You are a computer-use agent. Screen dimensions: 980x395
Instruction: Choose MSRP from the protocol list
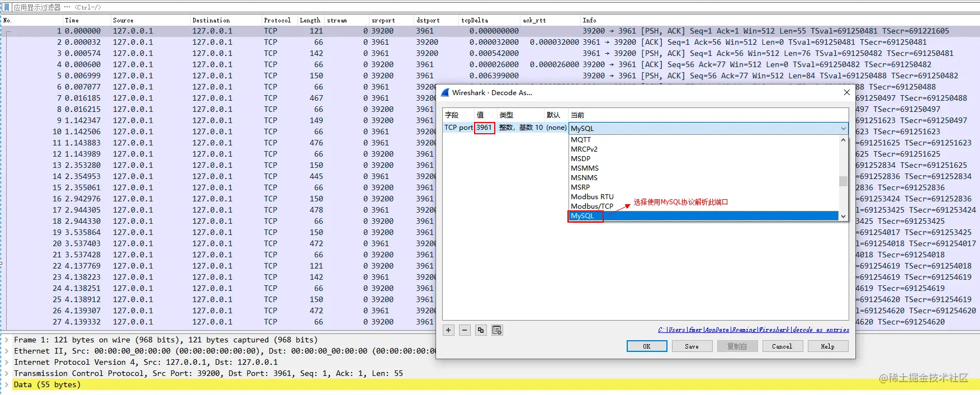[704, 187]
